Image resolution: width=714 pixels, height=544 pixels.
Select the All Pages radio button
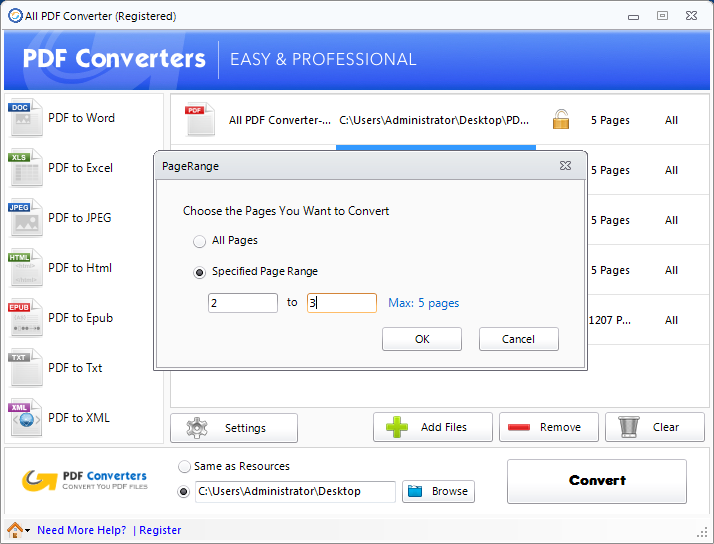(199, 241)
